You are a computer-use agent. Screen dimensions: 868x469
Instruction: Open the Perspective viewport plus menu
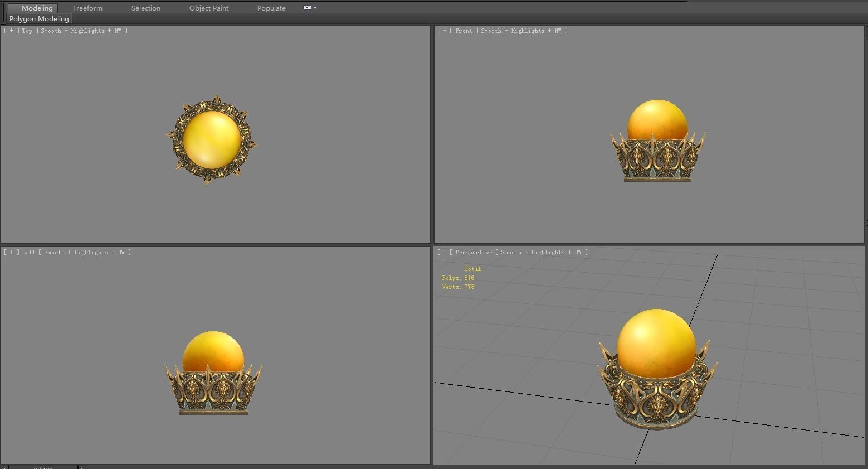pyautogui.click(x=445, y=252)
